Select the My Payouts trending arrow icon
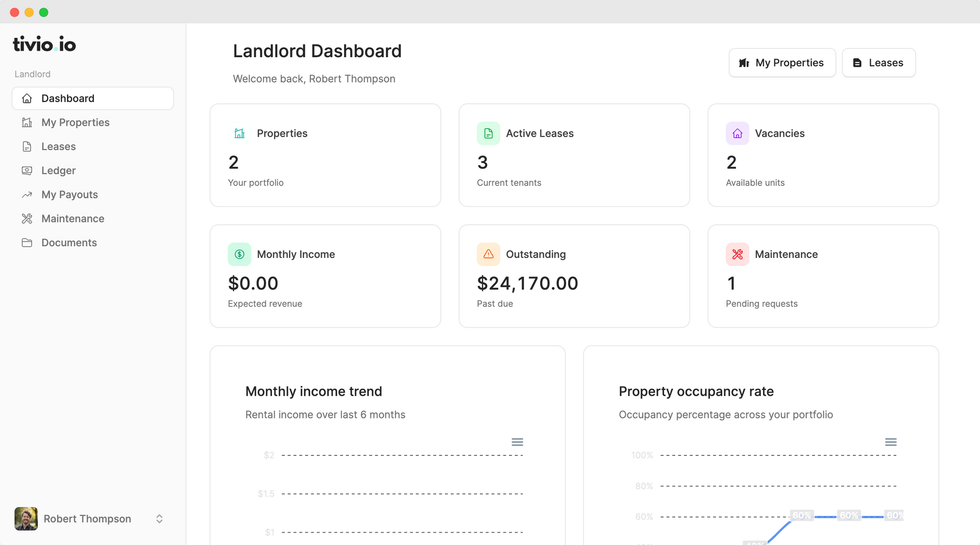 pyautogui.click(x=27, y=194)
